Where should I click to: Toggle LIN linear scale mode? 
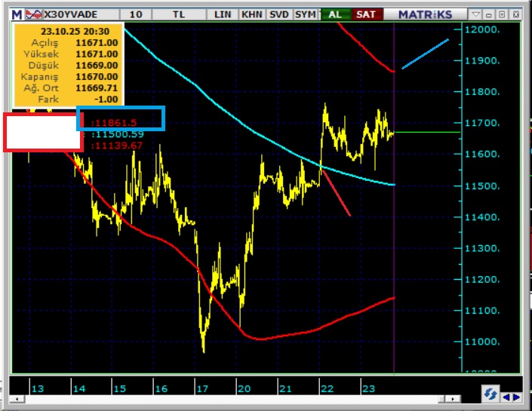pos(223,14)
